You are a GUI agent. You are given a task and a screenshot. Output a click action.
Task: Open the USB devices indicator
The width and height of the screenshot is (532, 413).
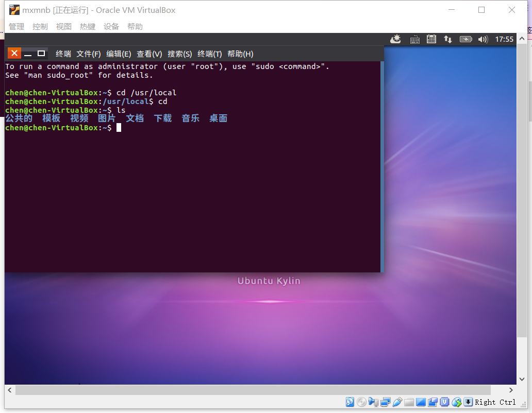[x=397, y=402]
